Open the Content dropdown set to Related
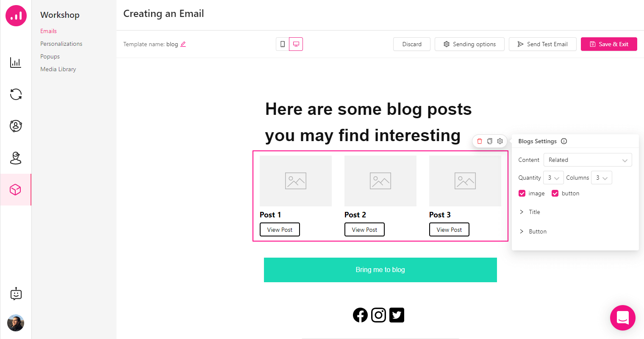 click(588, 160)
